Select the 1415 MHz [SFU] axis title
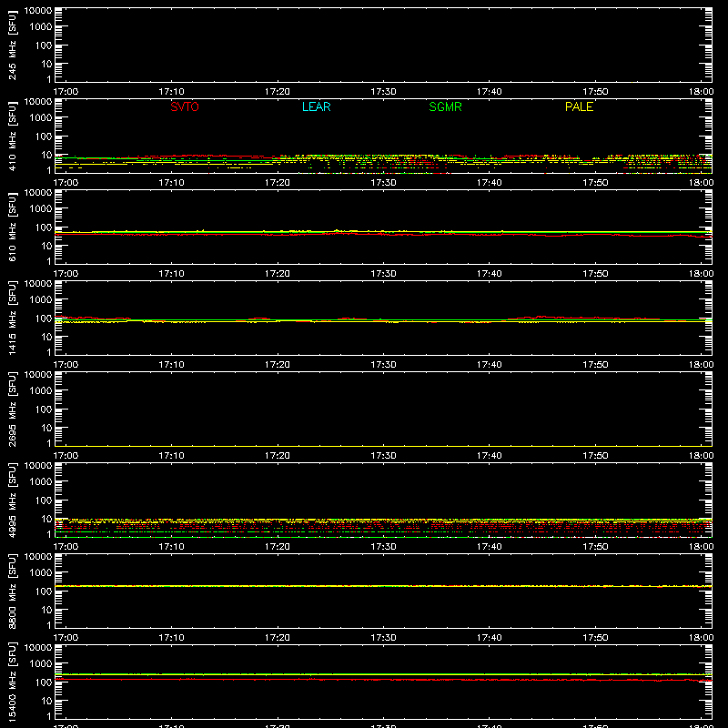Image resolution: width=728 pixels, height=728 pixels. tap(12, 318)
